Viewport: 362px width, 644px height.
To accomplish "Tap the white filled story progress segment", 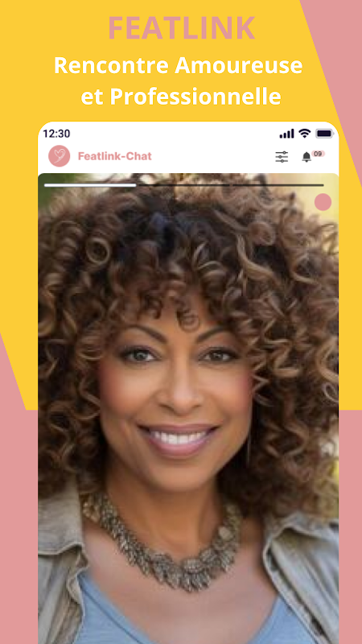I will [90, 185].
